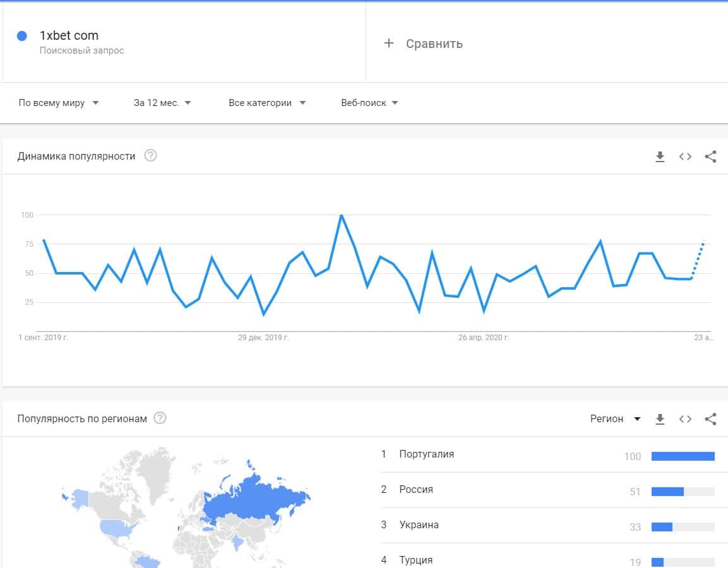This screenshot has width=728, height=568.
Task: Click help icon next to Популярность по регионам
Action: click(x=160, y=418)
